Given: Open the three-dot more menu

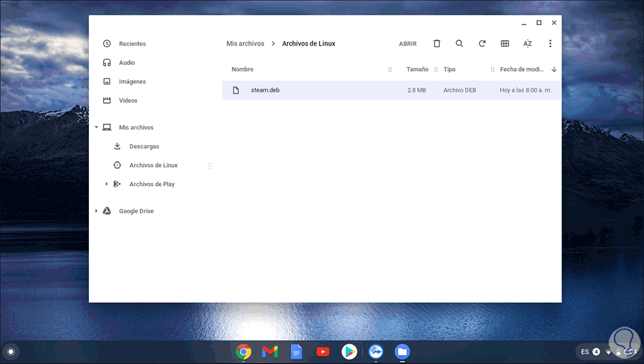Looking at the screenshot, I should tap(550, 44).
